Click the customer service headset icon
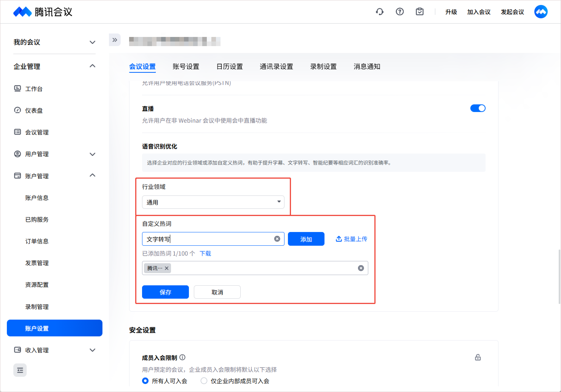Viewport: 561px width, 392px height. point(380,12)
